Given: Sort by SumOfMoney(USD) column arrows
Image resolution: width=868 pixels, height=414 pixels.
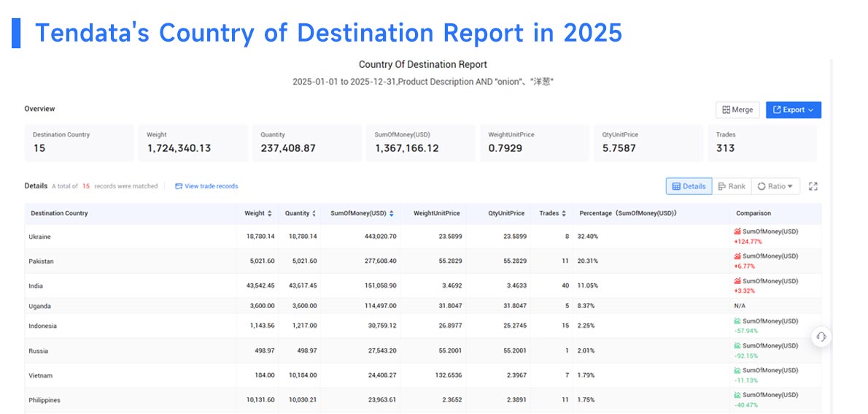Looking at the screenshot, I should (392, 213).
